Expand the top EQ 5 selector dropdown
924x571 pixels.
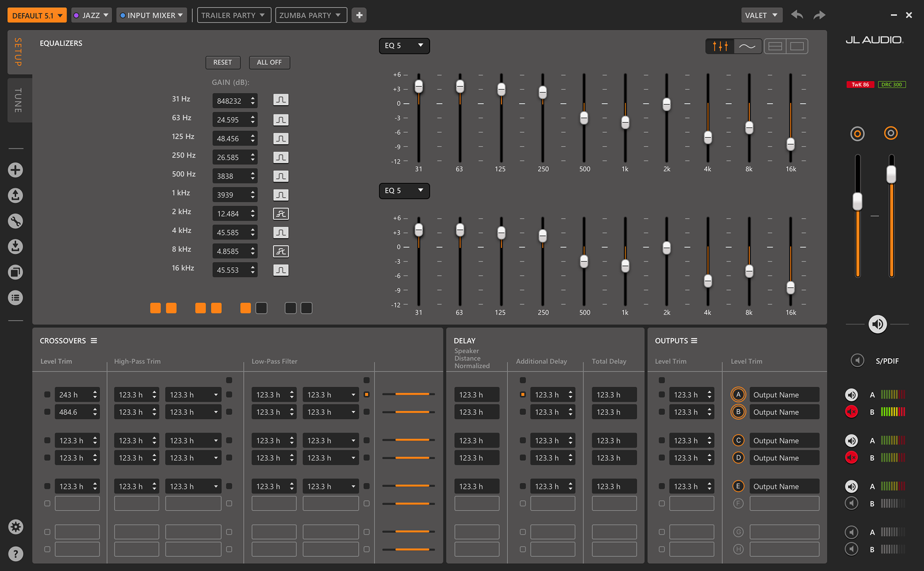click(404, 45)
